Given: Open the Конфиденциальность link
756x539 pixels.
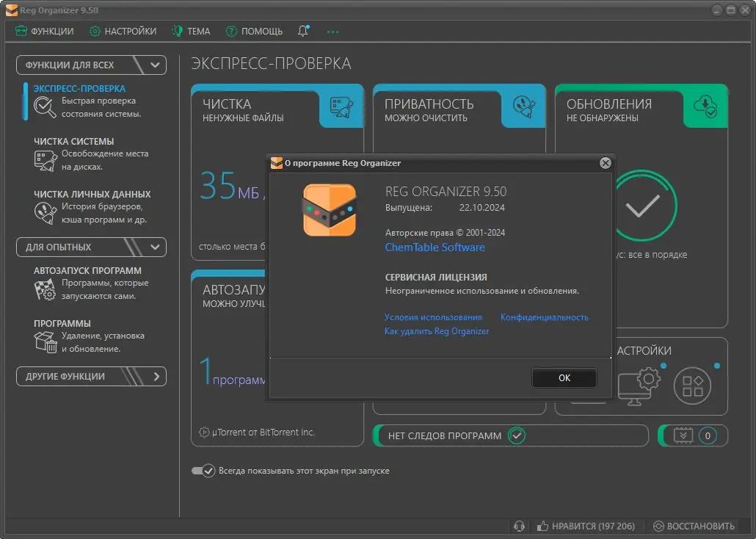Looking at the screenshot, I should pos(545,317).
